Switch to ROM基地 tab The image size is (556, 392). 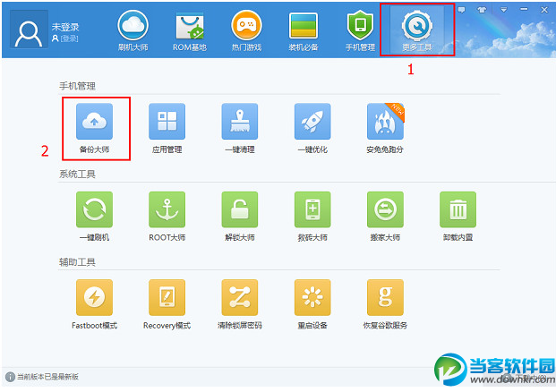pos(190,31)
